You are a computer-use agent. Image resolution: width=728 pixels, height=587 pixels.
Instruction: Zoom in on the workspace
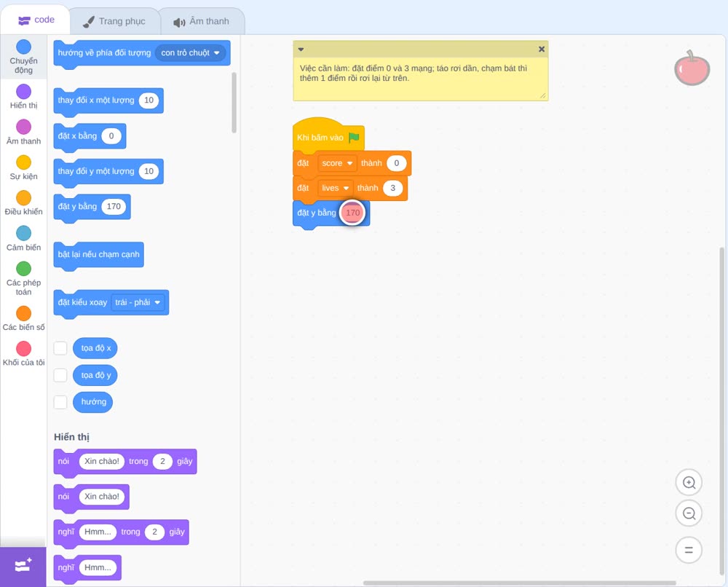point(689,483)
